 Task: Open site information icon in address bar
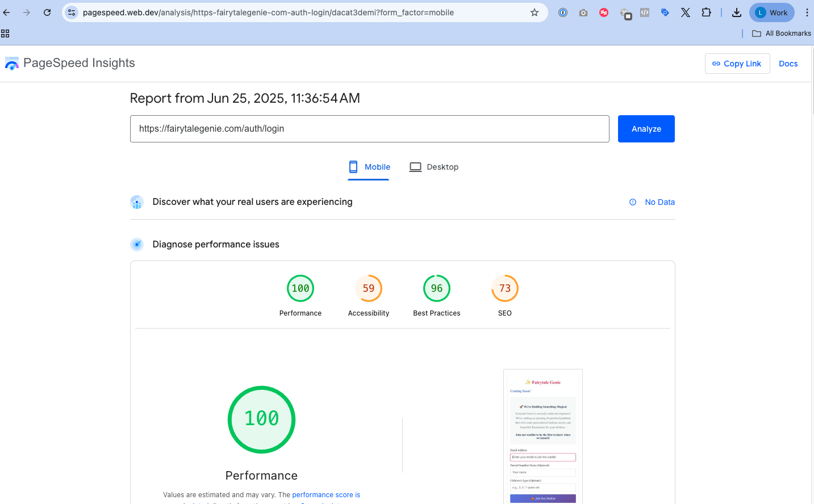(x=72, y=12)
